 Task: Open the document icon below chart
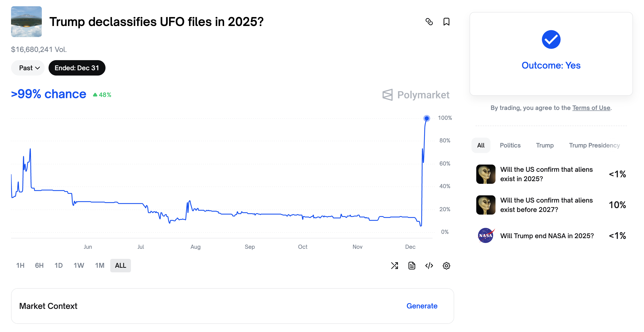click(x=412, y=265)
